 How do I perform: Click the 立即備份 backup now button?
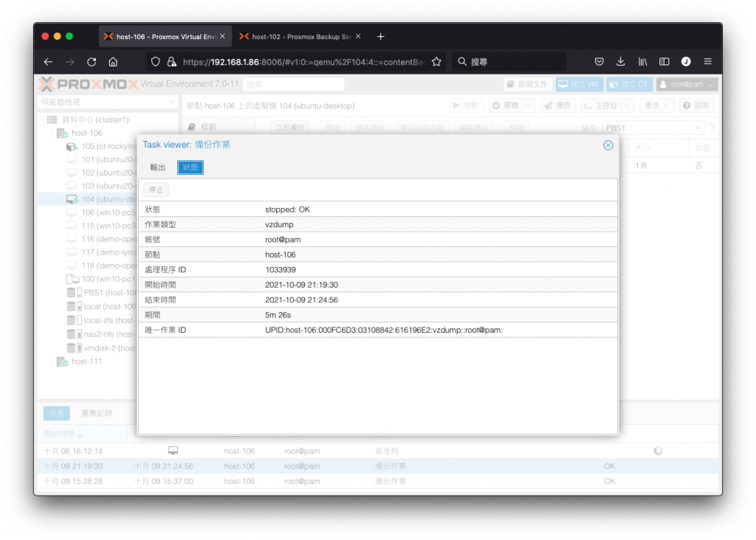tap(289, 128)
